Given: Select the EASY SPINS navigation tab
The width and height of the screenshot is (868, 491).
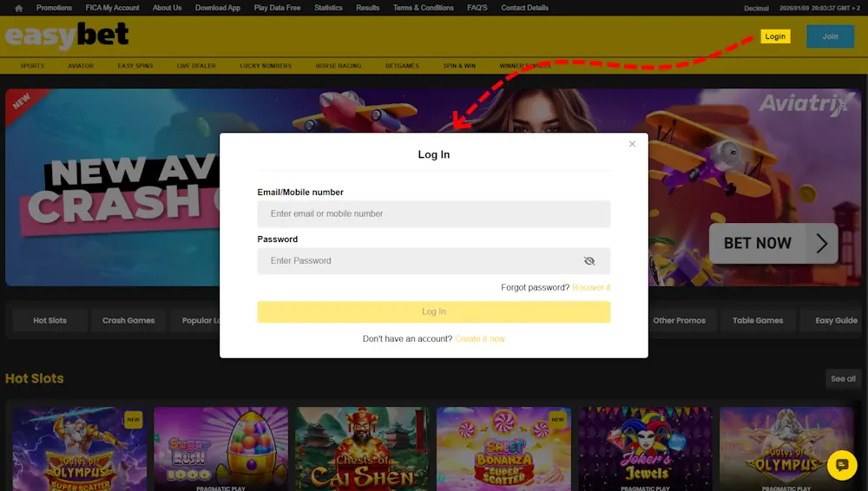Looking at the screenshot, I should point(135,66).
